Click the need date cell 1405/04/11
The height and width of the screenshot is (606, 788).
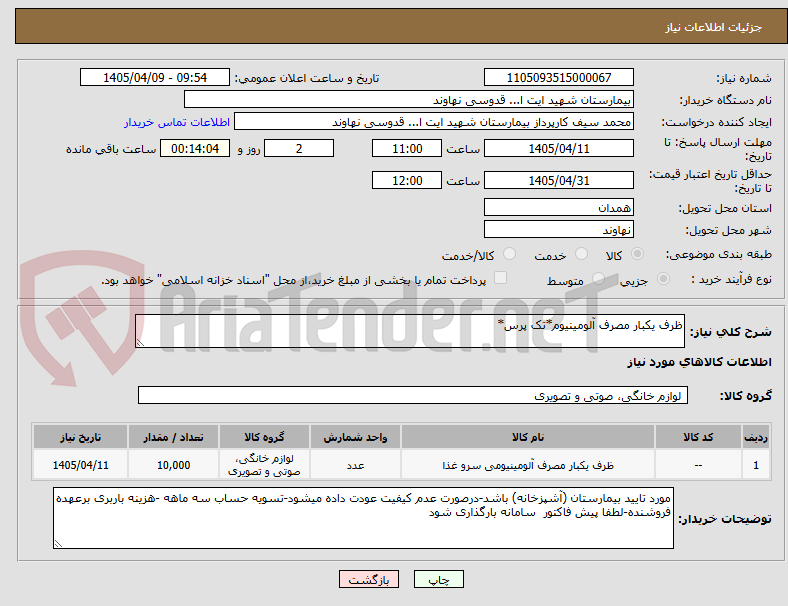[80, 466]
